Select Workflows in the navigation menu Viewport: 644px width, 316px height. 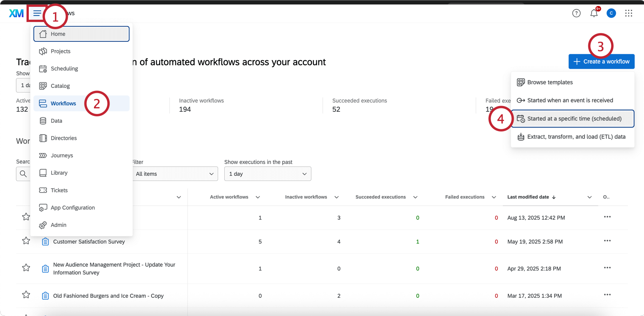[63, 103]
